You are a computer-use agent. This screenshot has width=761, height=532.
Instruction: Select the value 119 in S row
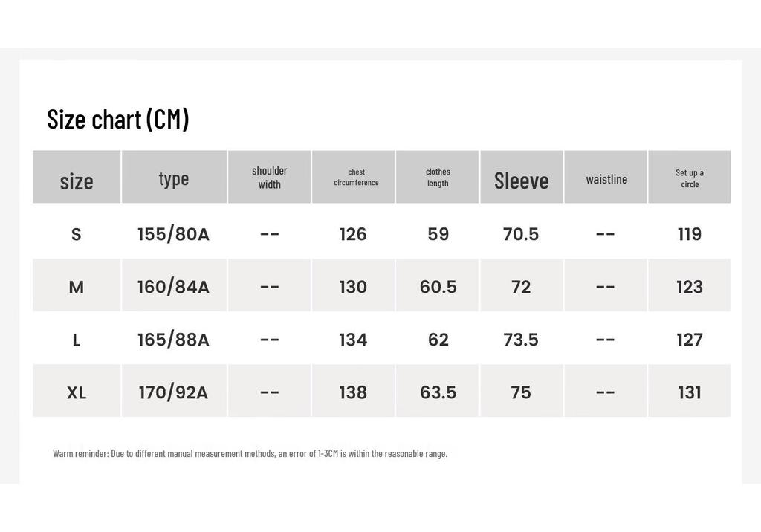690,235
